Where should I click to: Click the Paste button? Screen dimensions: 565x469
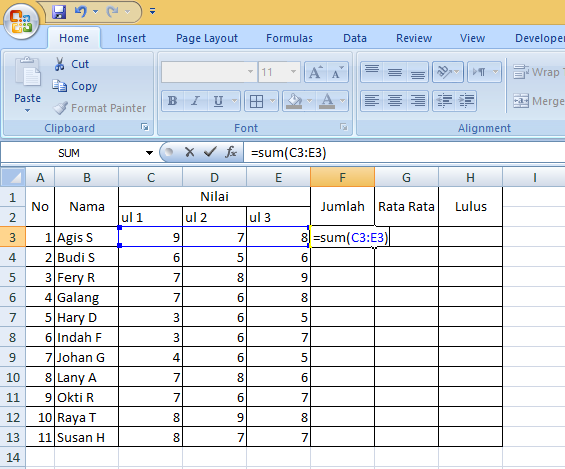pyautogui.click(x=27, y=85)
